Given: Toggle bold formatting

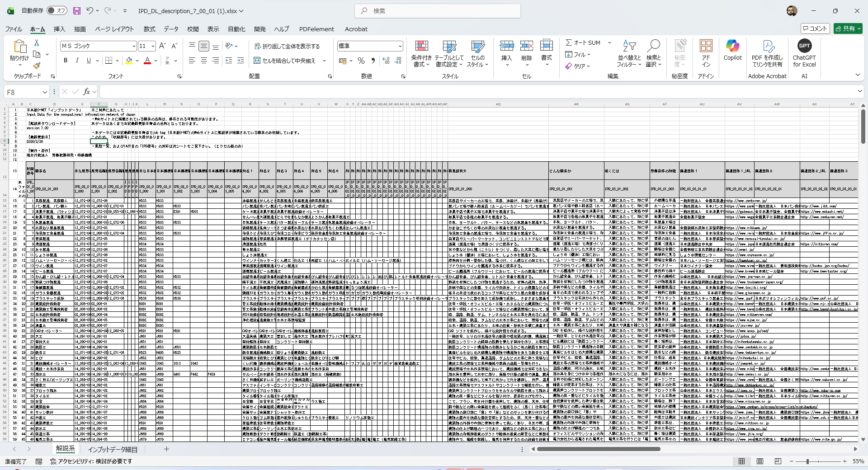Looking at the screenshot, I should (x=66, y=61).
